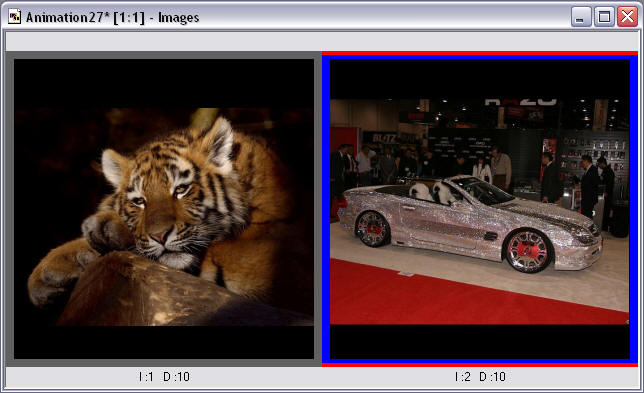Maximize the Animation27 Images window

click(x=604, y=17)
